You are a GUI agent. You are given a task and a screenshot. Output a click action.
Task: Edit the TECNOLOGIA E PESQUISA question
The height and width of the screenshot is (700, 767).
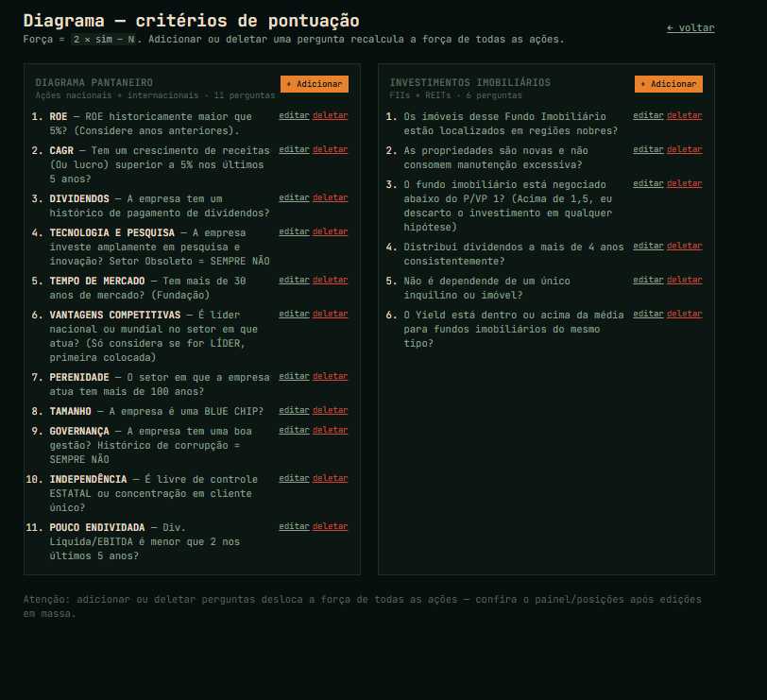(294, 231)
